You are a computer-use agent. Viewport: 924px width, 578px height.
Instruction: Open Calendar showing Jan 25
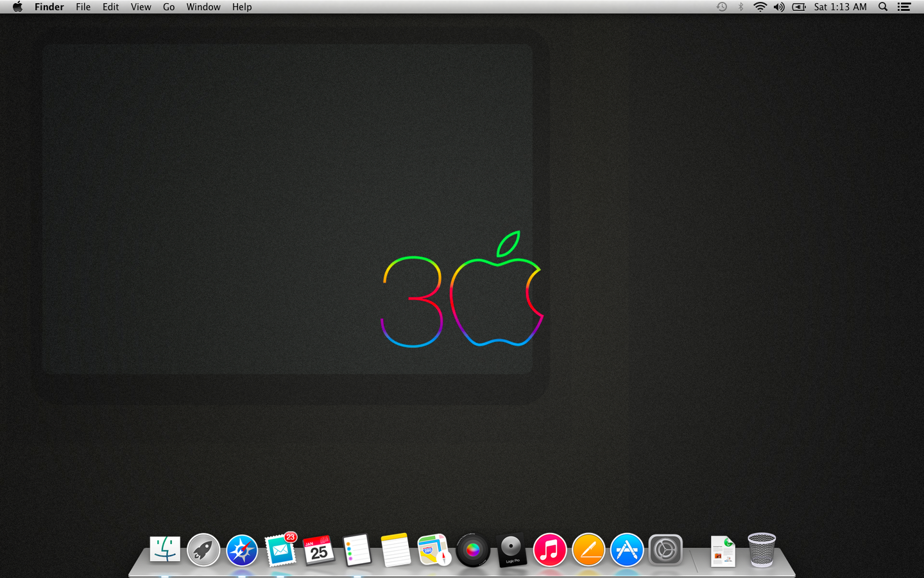tap(319, 550)
